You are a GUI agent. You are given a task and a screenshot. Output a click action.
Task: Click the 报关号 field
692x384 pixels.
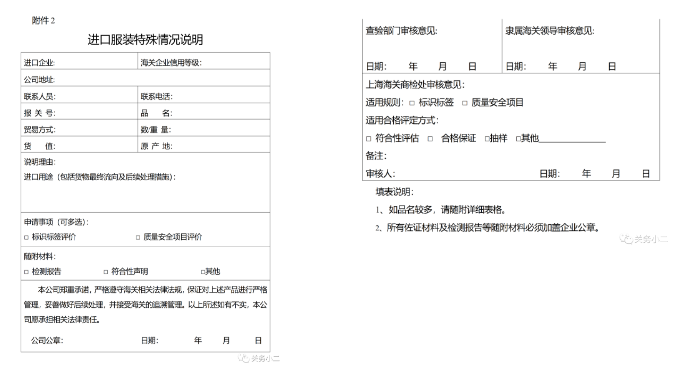[79, 112]
